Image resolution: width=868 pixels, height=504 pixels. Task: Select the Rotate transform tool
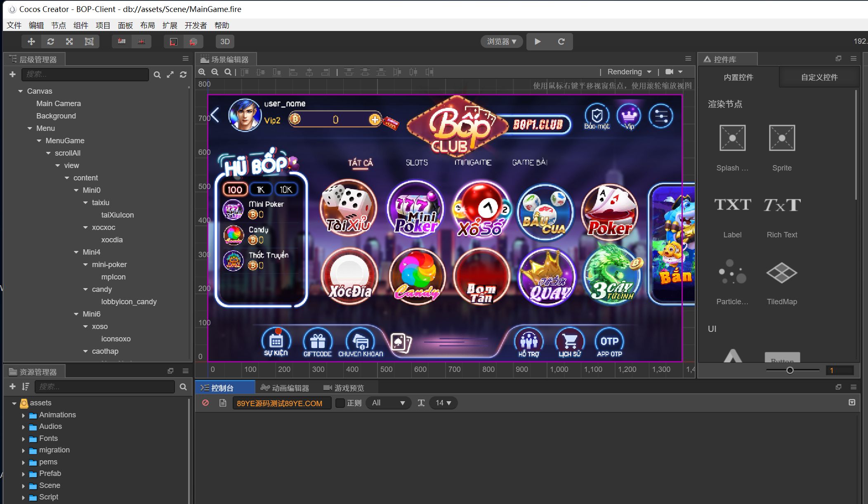(x=50, y=42)
